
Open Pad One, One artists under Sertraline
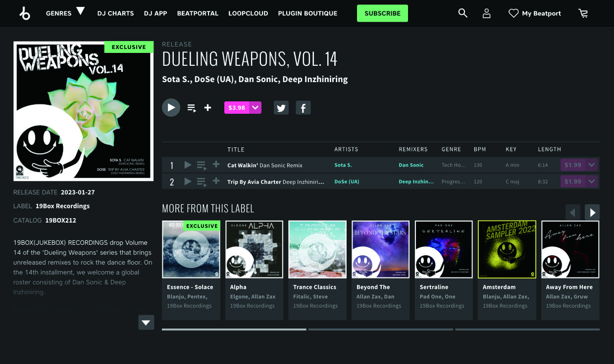coord(437,297)
